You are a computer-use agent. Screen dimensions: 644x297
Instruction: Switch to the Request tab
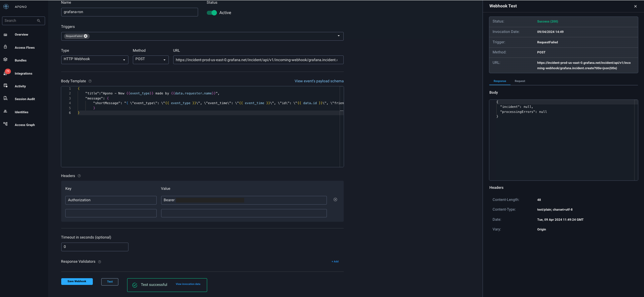pyautogui.click(x=520, y=81)
